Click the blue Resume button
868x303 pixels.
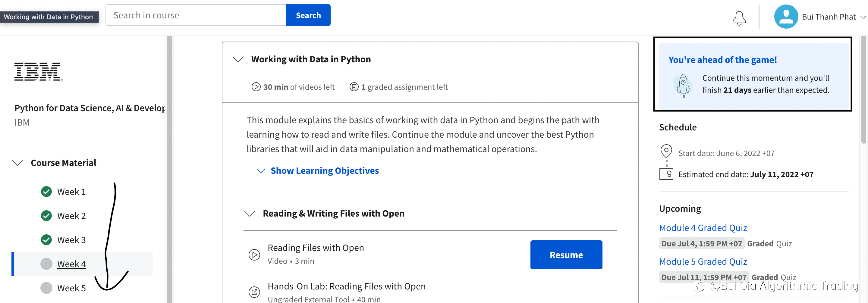pyautogui.click(x=566, y=255)
